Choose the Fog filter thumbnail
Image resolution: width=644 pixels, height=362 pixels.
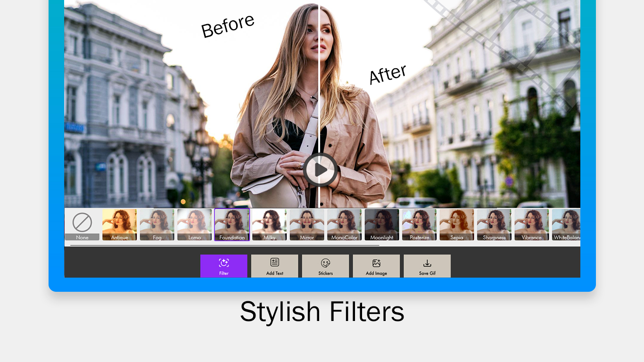157,225
